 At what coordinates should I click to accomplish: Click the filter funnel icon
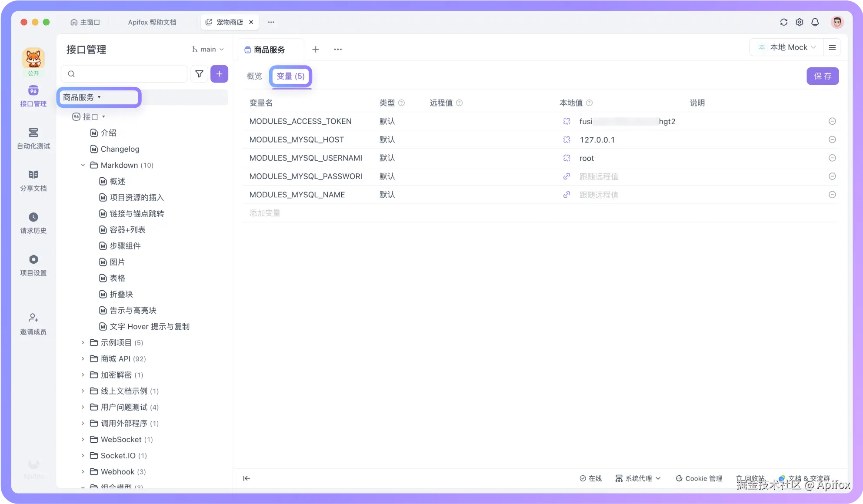click(x=199, y=74)
